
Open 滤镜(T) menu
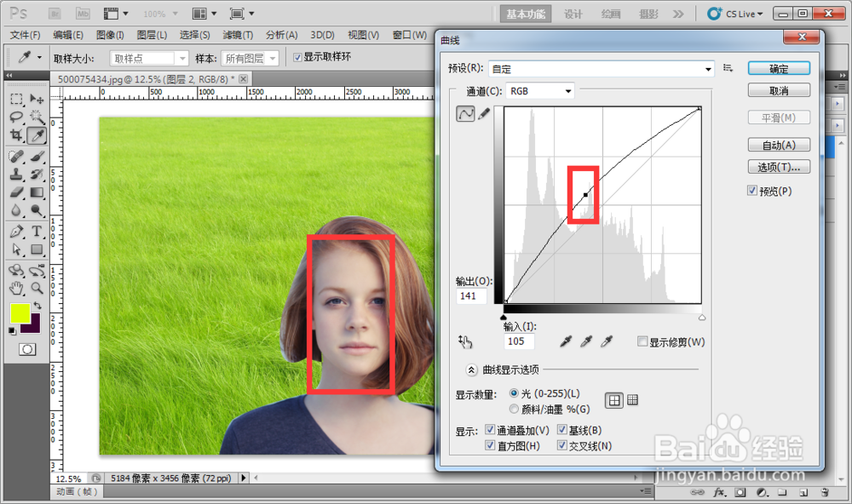click(x=238, y=35)
